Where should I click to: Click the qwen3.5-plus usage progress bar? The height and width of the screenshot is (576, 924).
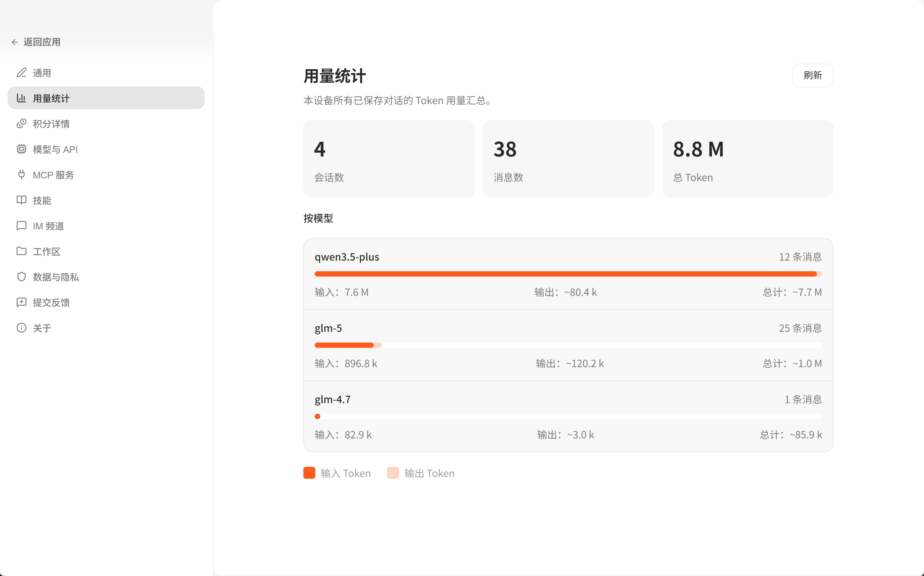(568, 274)
